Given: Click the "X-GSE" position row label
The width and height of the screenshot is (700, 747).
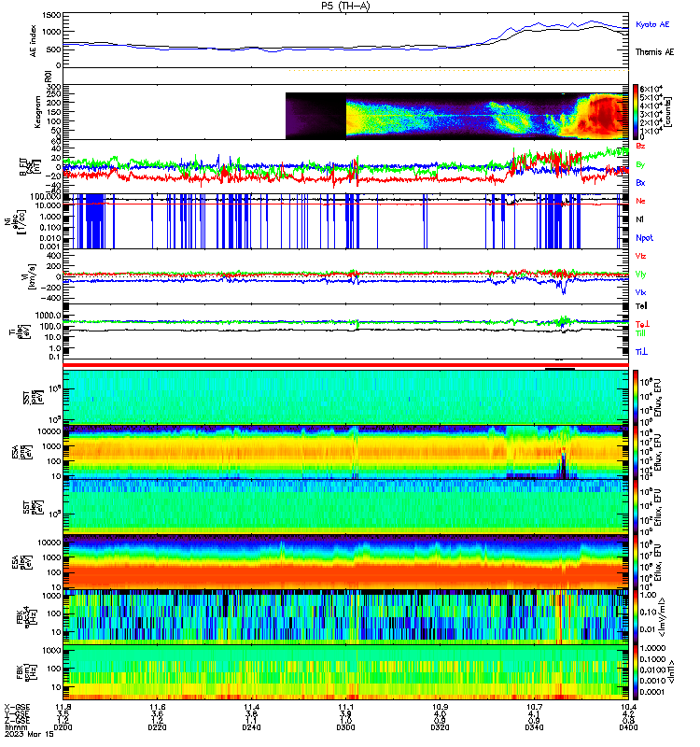Looking at the screenshot, I should 17,707.
